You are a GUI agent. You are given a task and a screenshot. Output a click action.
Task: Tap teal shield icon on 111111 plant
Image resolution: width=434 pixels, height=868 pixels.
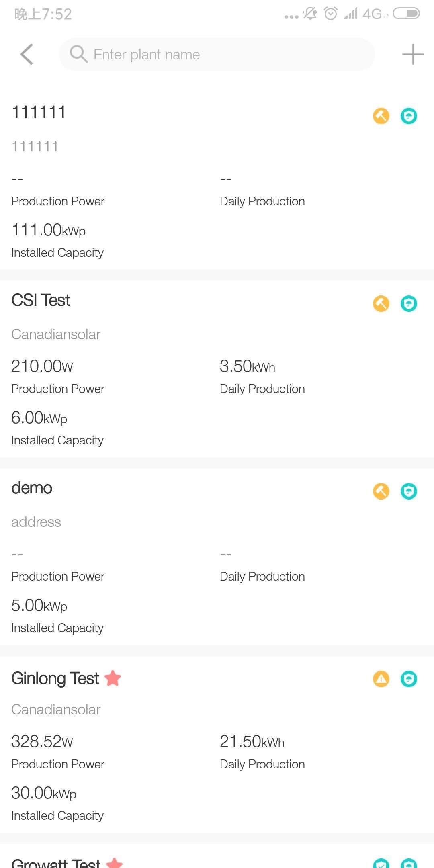409,116
